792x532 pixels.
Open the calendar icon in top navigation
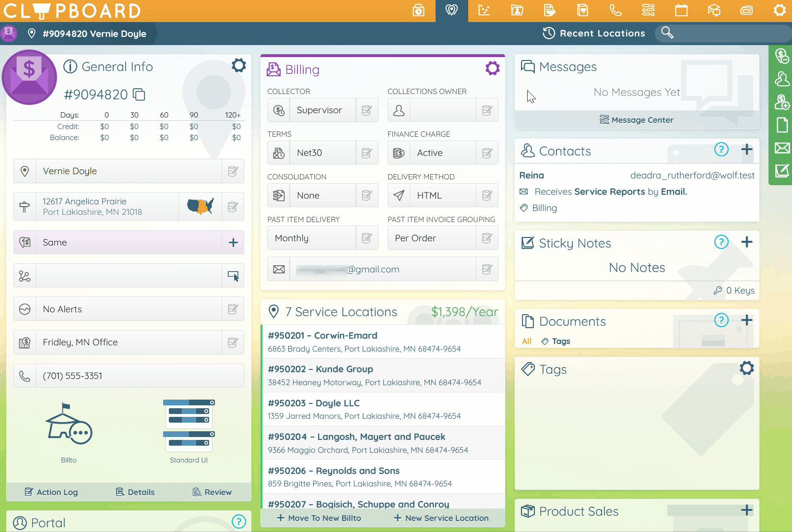[x=681, y=11]
